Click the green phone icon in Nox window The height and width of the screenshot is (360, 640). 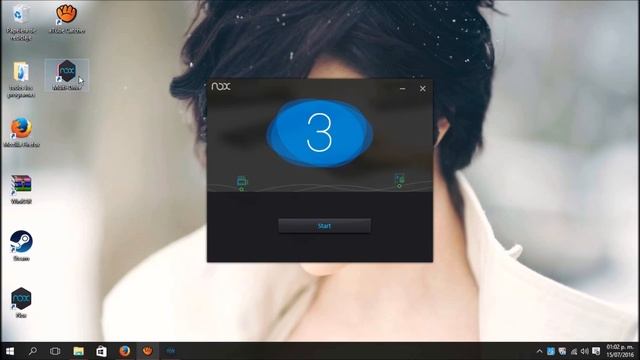coord(400,180)
